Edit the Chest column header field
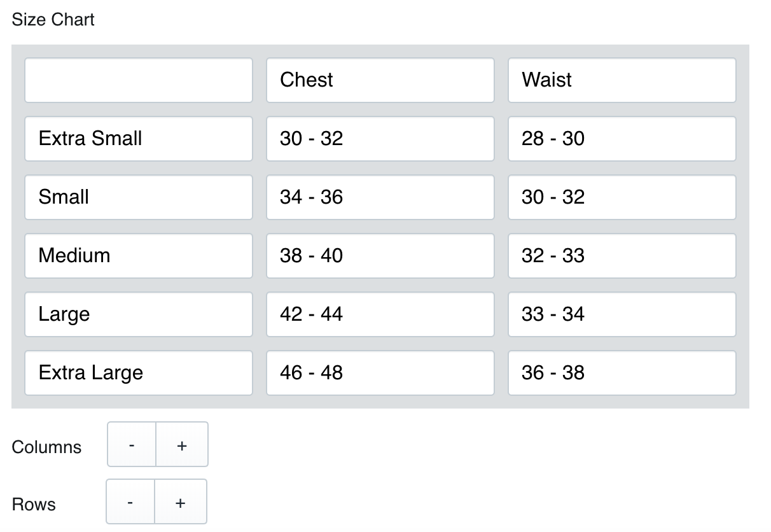This screenshot has height=532, width=771. pos(380,80)
